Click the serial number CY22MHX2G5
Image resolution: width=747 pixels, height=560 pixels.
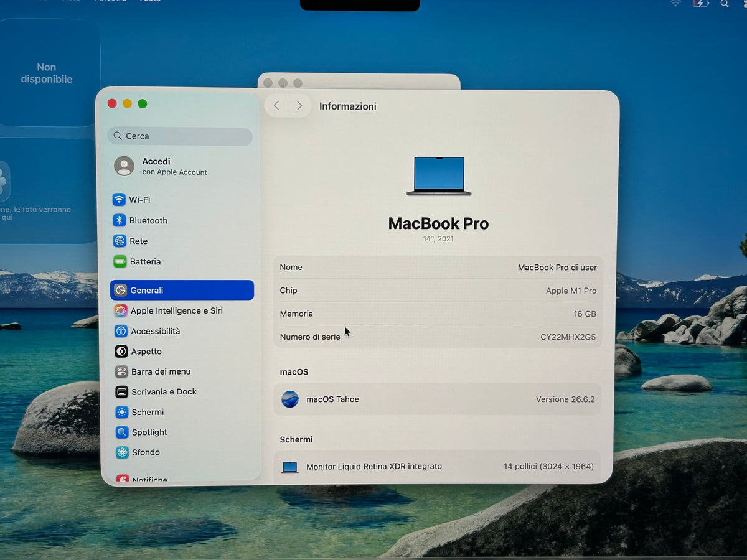click(x=568, y=337)
